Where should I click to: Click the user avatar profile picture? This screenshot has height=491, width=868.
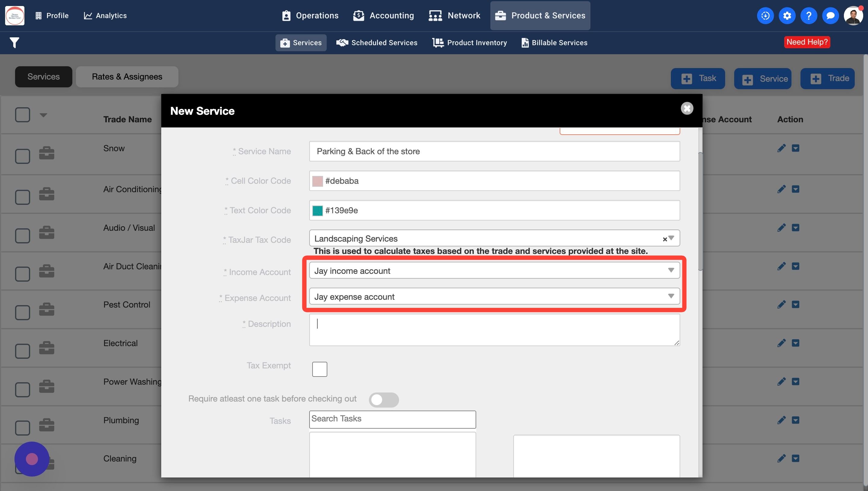(x=853, y=15)
